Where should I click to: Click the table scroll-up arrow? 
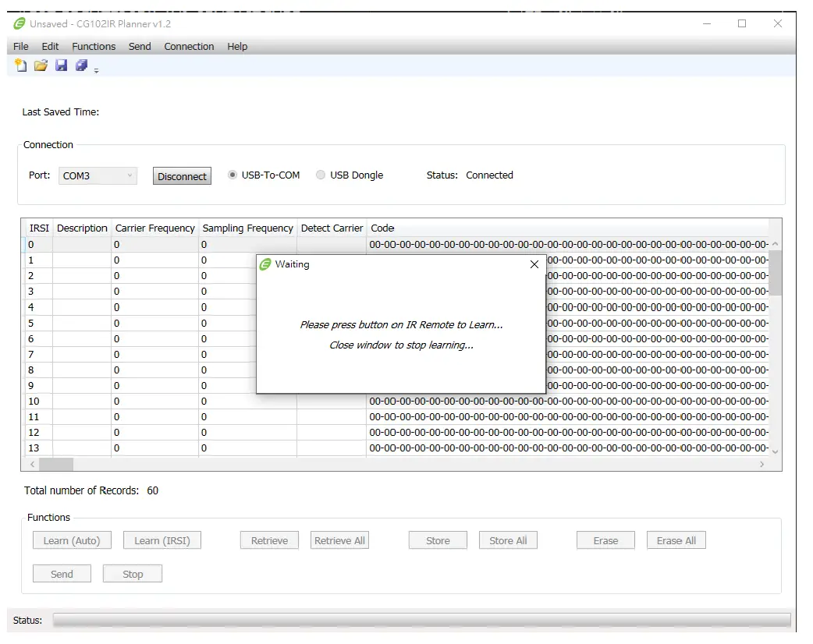(775, 243)
